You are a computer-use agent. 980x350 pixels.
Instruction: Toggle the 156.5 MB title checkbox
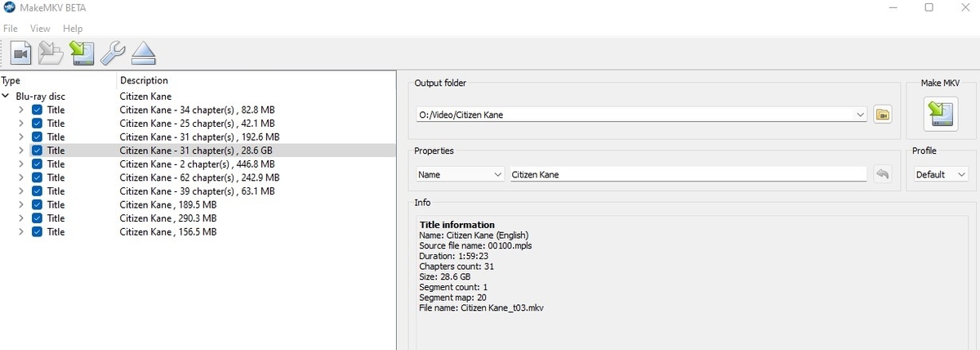[37, 232]
